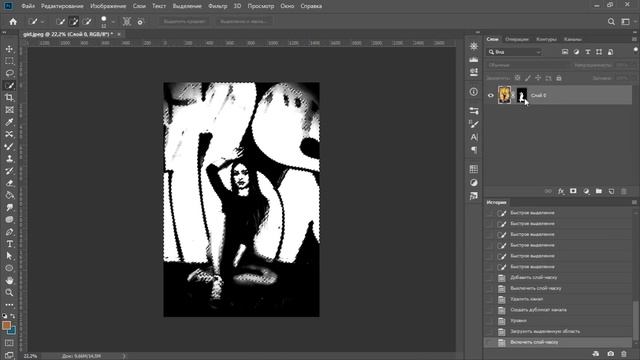Click the background color swatch
The image size is (640, 360).
(12, 330)
